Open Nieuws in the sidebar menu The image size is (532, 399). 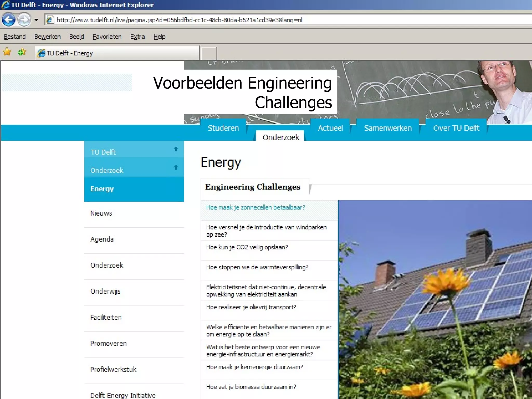click(x=134, y=214)
